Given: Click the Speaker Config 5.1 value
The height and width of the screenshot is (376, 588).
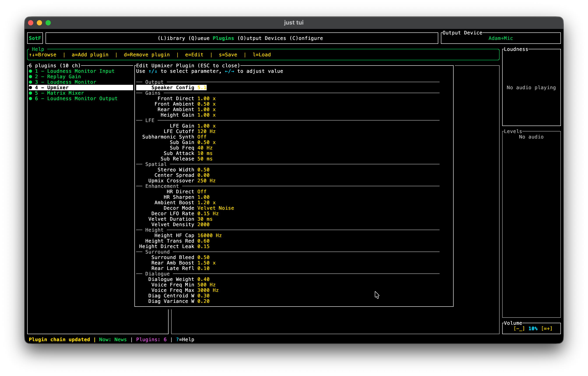Looking at the screenshot, I should coord(202,87).
